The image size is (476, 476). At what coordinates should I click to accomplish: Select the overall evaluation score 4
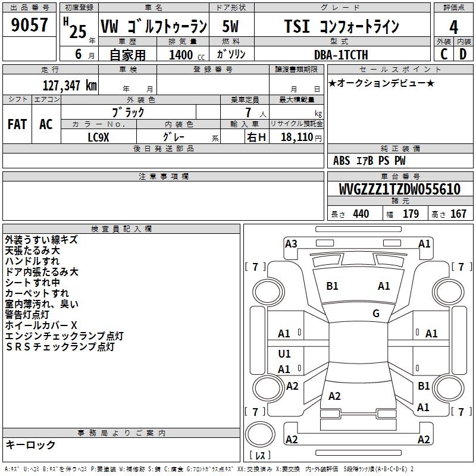coord(454,27)
